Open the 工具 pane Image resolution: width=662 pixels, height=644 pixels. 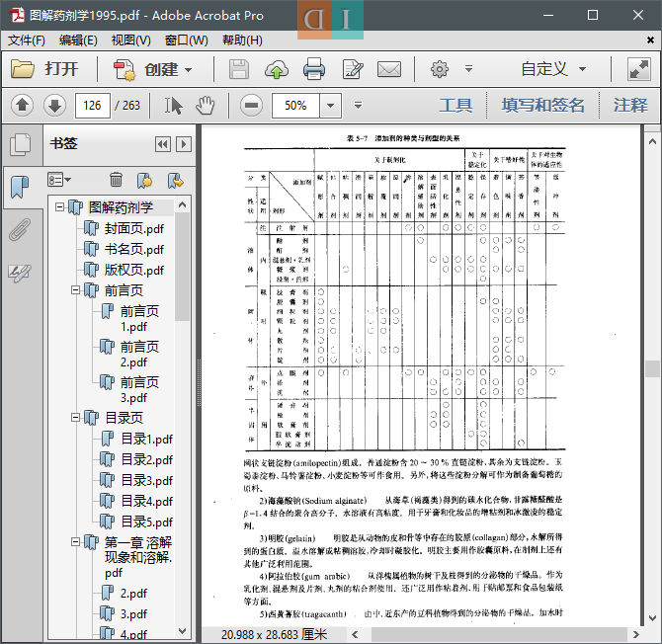[x=455, y=105]
